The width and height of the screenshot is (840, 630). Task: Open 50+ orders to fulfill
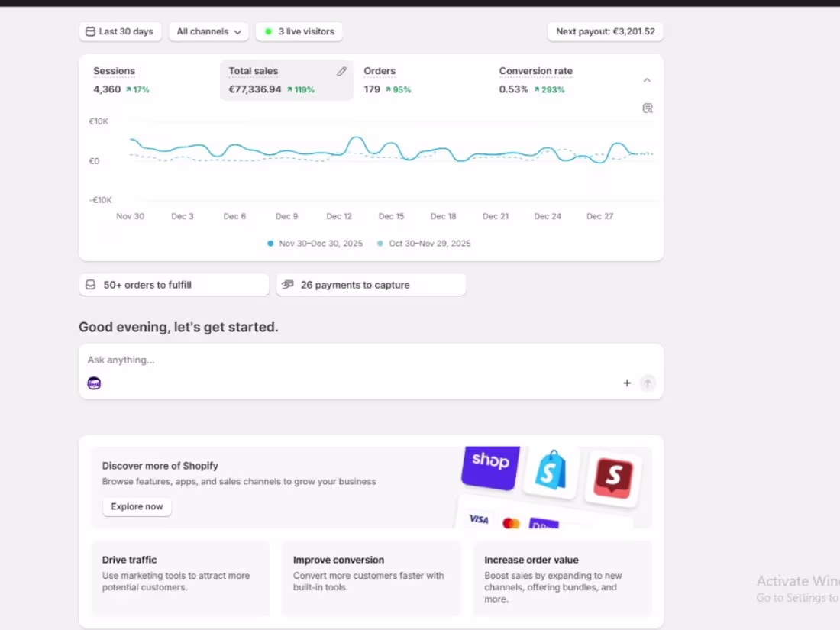point(174,285)
